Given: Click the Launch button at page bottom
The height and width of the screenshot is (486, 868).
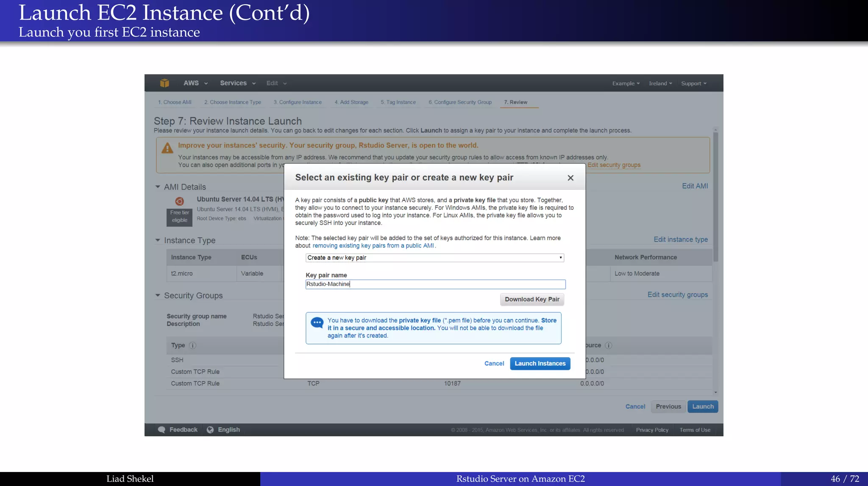Looking at the screenshot, I should (x=703, y=407).
